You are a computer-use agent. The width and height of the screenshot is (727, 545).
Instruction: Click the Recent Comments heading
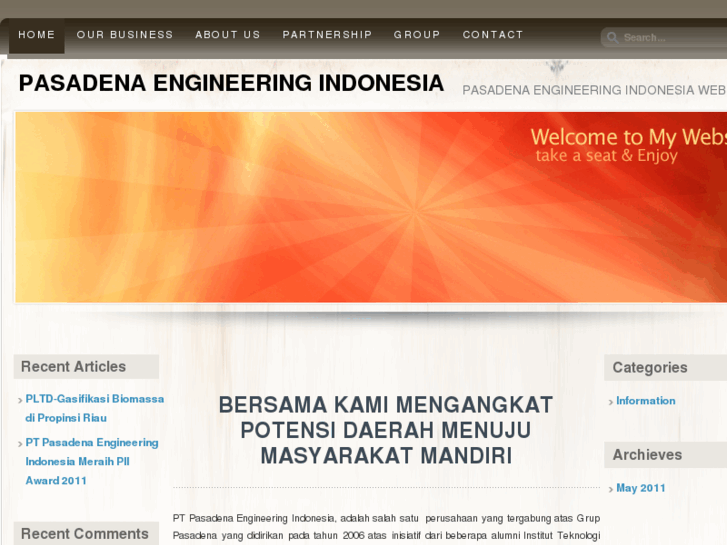coord(85,534)
